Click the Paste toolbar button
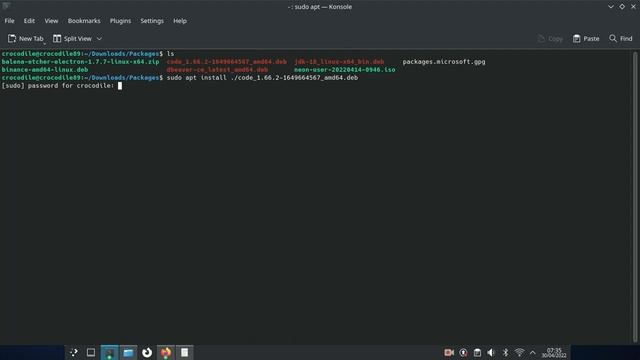This screenshot has width=640, height=360. 586,38
